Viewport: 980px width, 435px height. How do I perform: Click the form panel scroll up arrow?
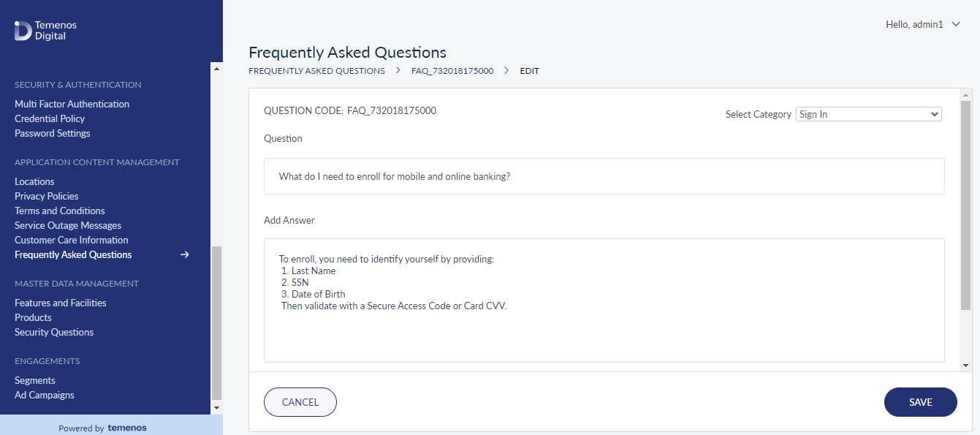(x=966, y=94)
